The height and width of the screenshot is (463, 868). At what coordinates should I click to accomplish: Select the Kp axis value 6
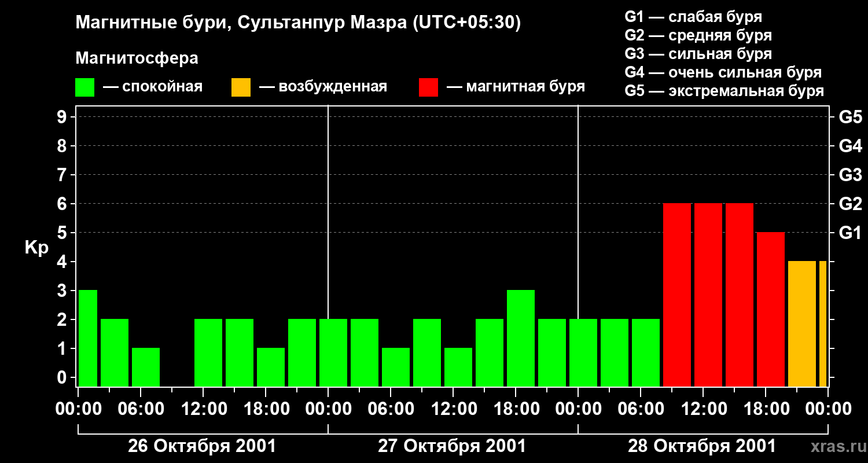[63, 204]
